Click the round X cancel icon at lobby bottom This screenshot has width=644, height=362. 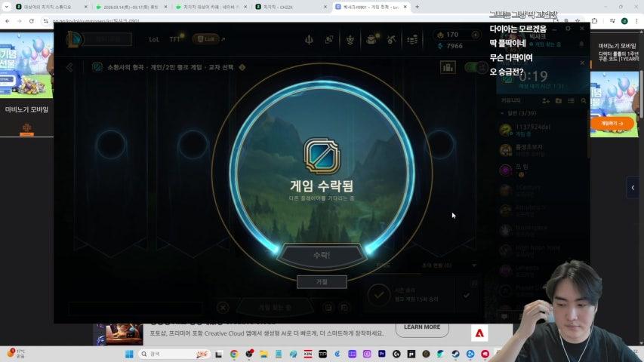tap(223, 308)
